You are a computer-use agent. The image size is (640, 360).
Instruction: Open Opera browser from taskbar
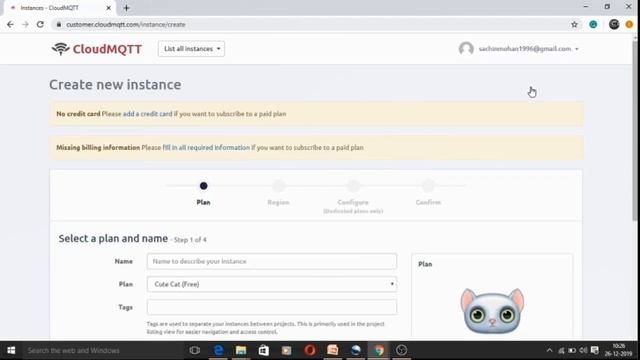click(x=310, y=350)
